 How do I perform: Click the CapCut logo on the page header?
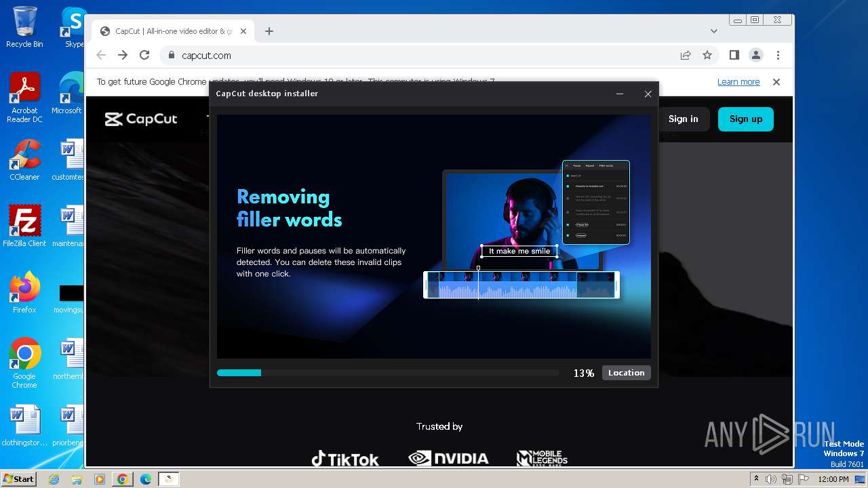pos(141,119)
